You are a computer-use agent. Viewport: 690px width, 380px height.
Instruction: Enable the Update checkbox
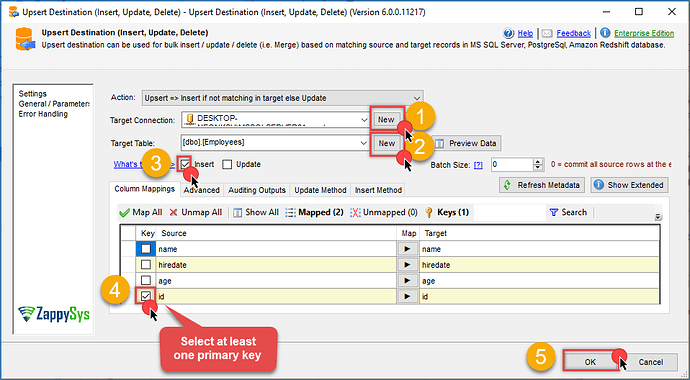pyautogui.click(x=227, y=164)
